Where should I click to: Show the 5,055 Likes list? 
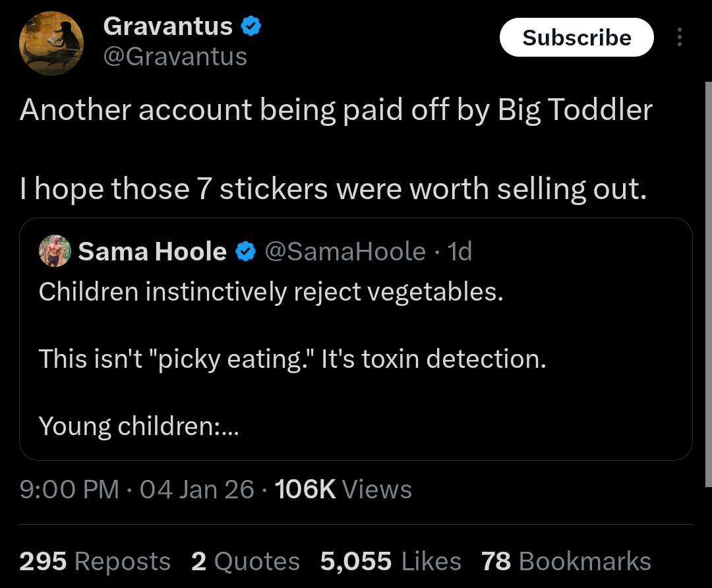pyautogui.click(x=390, y=561)
